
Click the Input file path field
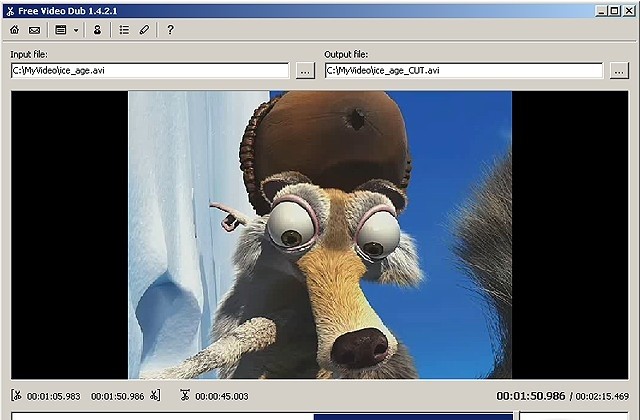[150, 71]
